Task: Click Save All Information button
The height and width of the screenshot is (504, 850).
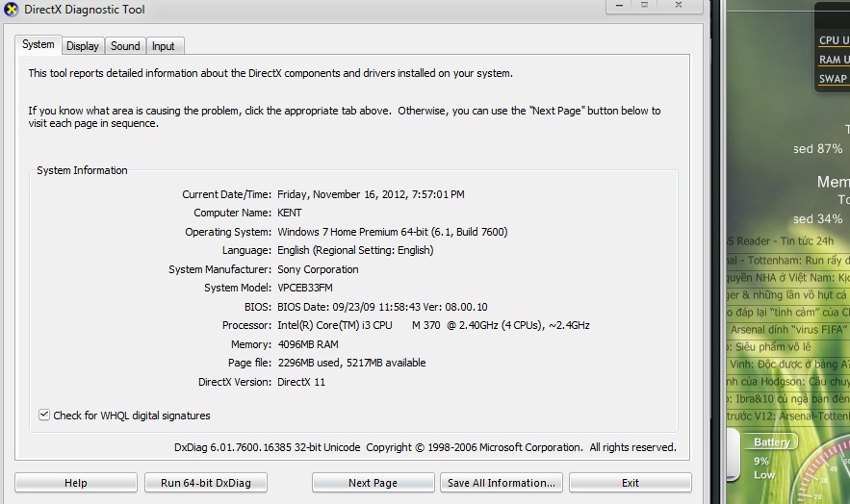Action: pos(502,483)
